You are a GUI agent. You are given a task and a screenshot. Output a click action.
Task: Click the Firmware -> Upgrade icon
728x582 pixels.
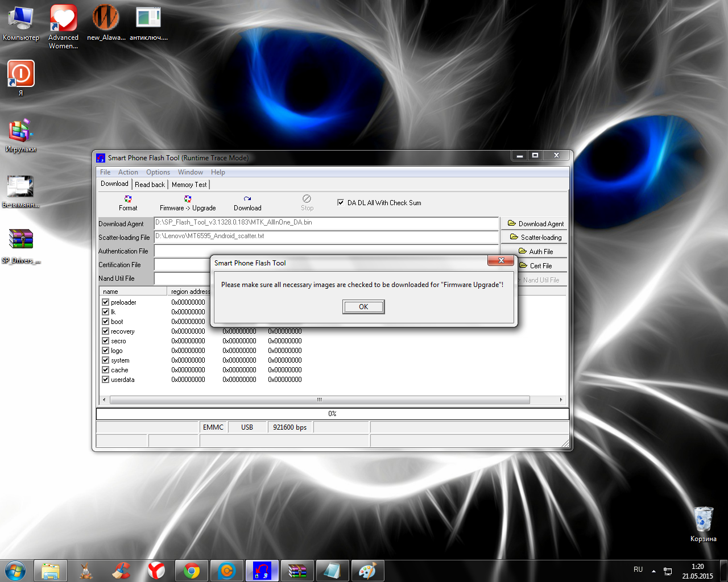click(x=187, y=199)
